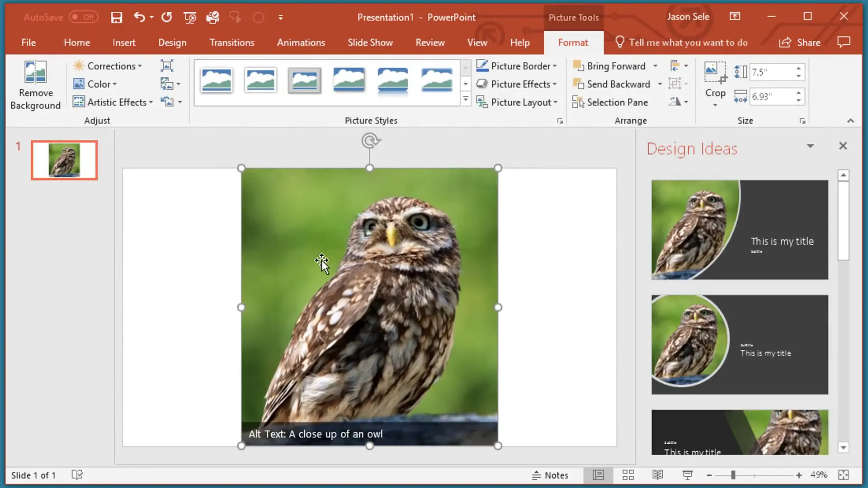Open the File tab
The width and height of the screenshot is (868, 488).
[28, 42]
